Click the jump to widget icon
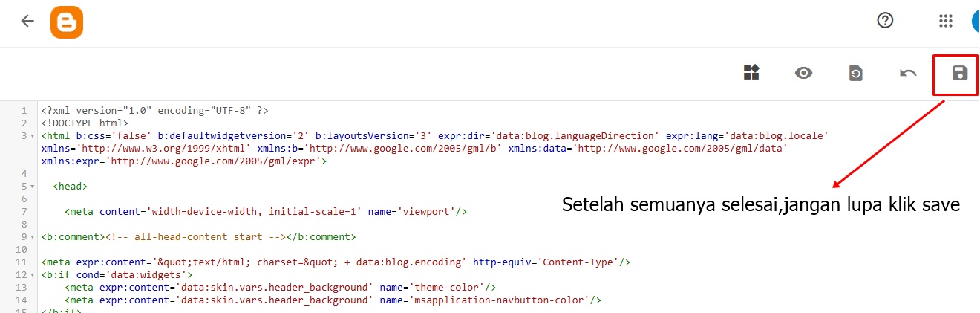The width and height of the screenshot is (980, 313). point(751,72)
